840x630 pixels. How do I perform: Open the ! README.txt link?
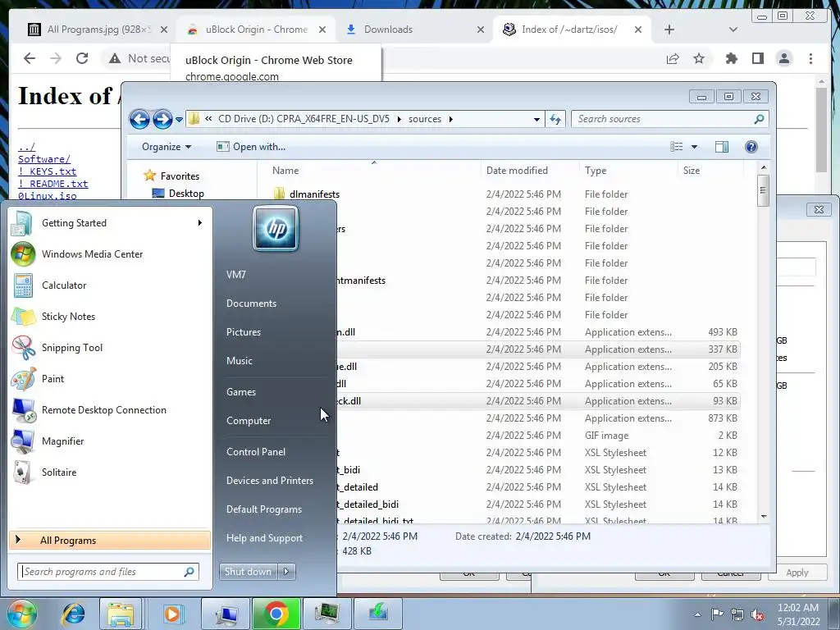(x=53, y=184)
